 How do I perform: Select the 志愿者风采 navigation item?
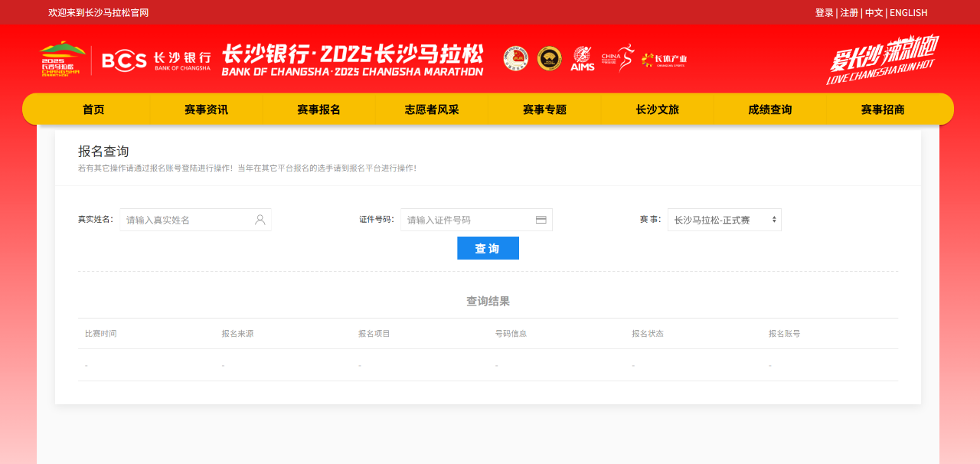pos(431,109)
